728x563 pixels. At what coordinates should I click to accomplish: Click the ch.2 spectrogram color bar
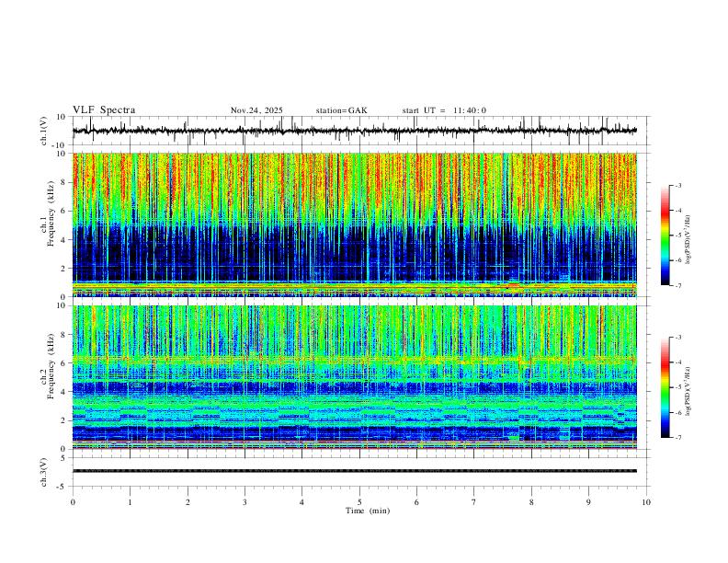coord(665,387)
